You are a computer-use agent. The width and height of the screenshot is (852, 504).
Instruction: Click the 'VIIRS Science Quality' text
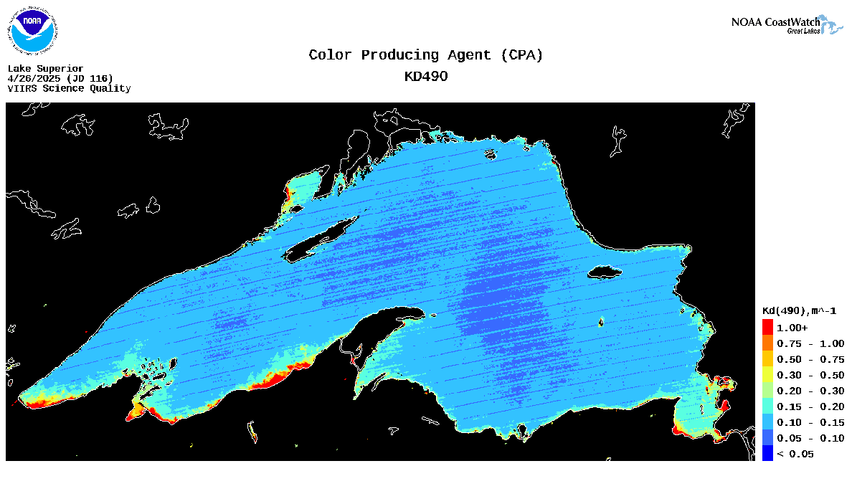pos(69,88)
